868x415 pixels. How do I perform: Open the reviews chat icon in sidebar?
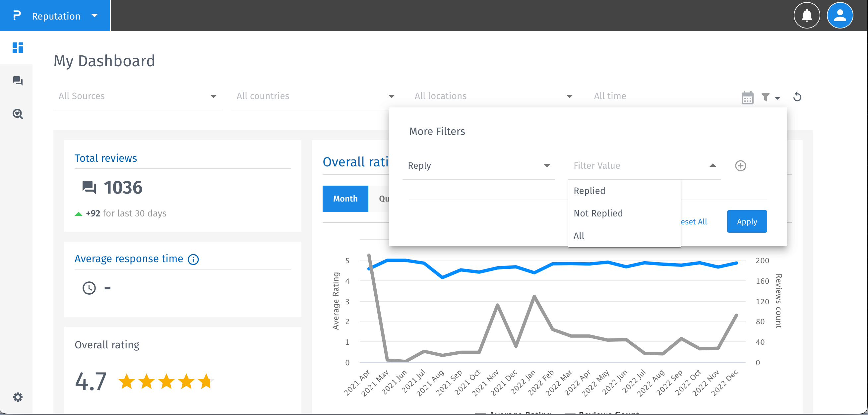click(x=18, y=81)
